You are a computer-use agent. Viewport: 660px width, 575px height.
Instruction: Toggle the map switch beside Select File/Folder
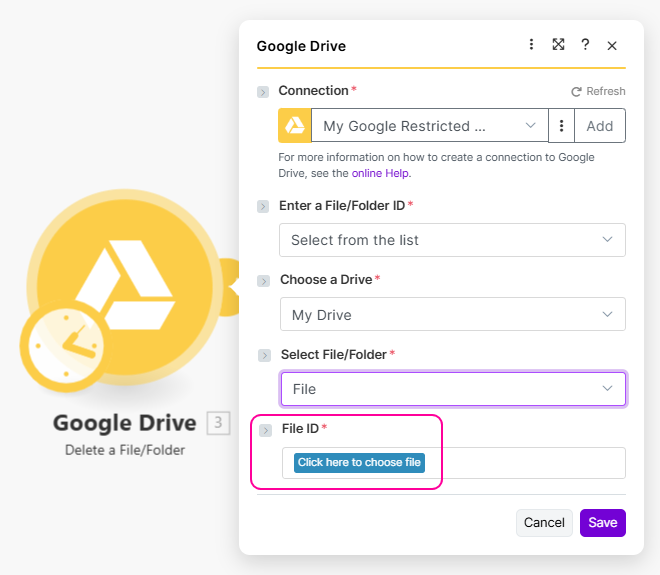[264, 355]
